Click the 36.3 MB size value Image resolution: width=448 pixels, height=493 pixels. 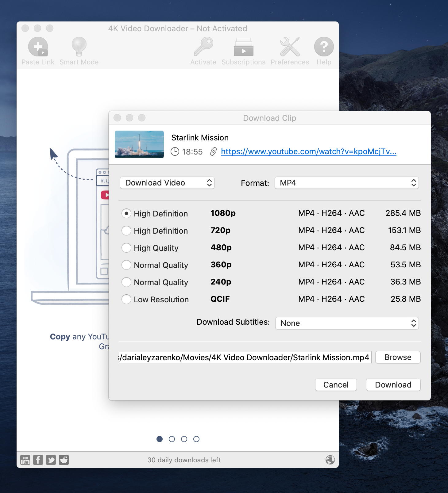pos(406,282)
